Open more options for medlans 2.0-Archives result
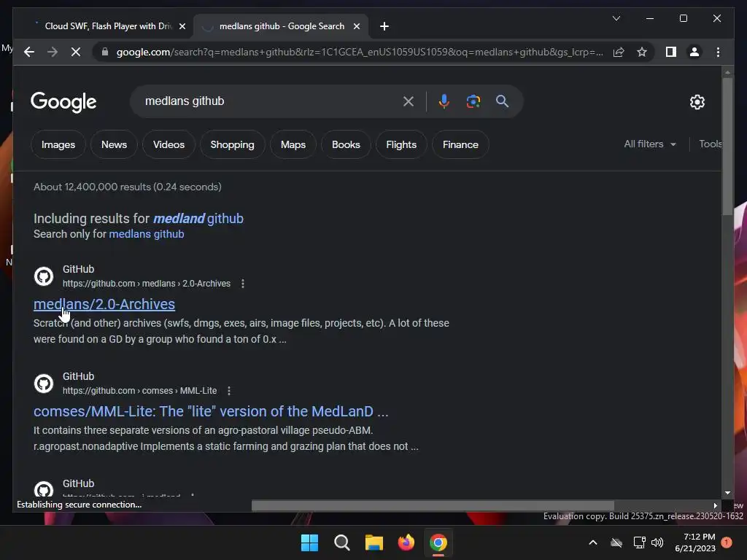This screenshot has width=747, height=560. click(x=243, y=284)
